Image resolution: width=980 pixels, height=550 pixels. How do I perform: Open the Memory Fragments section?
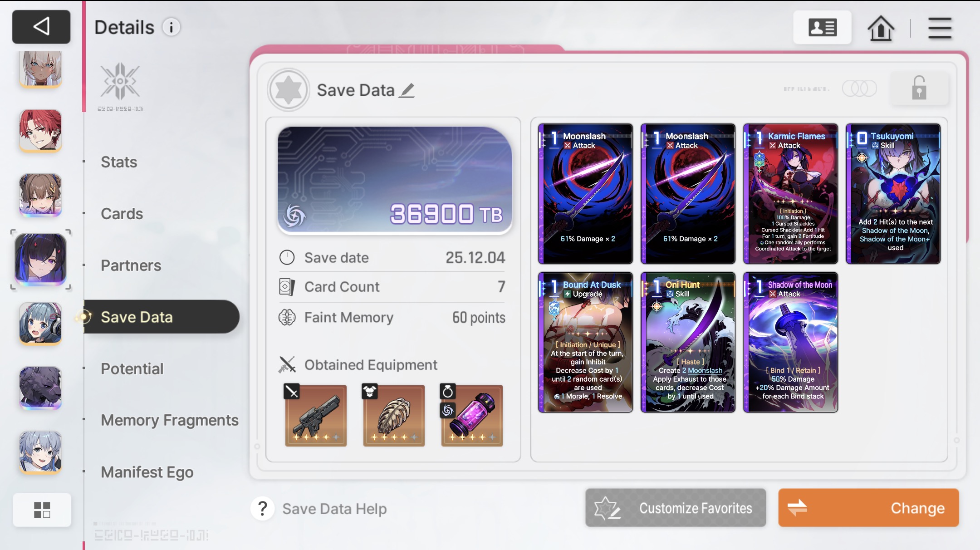pos(170,420)
